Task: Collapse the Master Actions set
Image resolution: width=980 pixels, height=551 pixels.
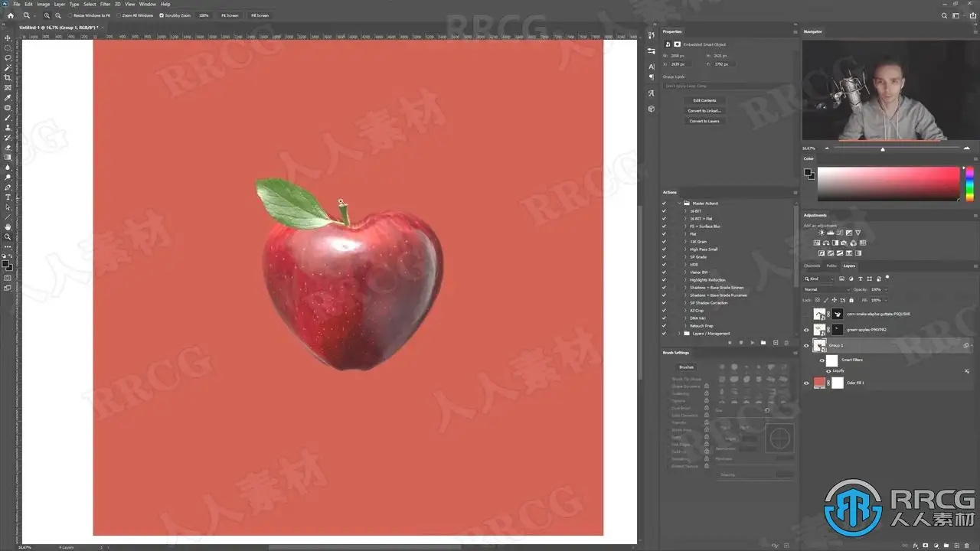Action: 678,204
